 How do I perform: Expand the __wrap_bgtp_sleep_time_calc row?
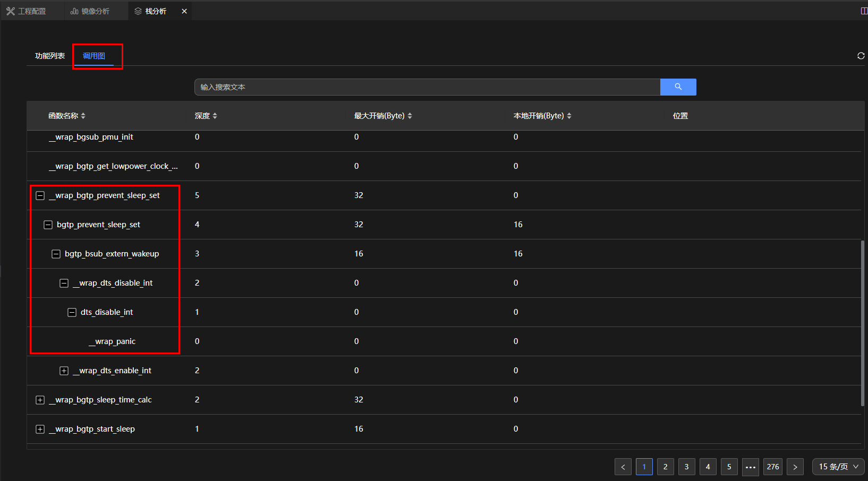point(40,400)
